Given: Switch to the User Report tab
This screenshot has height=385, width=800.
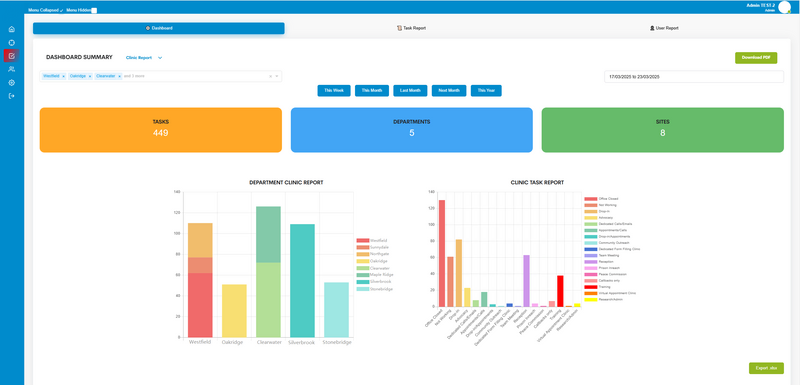Looking at the screenshot, I should (x=664, y=28).
